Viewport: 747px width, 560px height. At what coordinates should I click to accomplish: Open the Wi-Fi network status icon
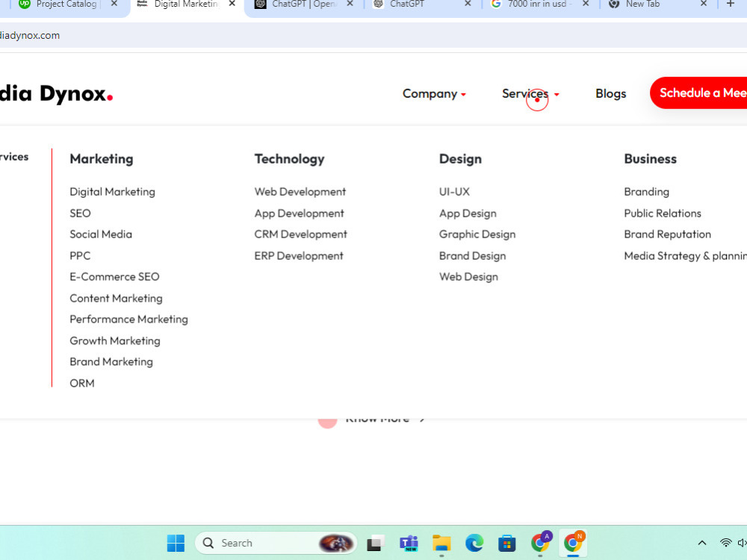[725, 543]
